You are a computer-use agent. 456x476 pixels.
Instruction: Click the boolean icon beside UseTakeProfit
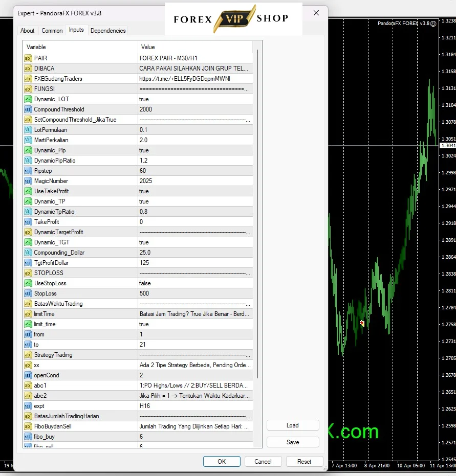click(x=28, y=191)
